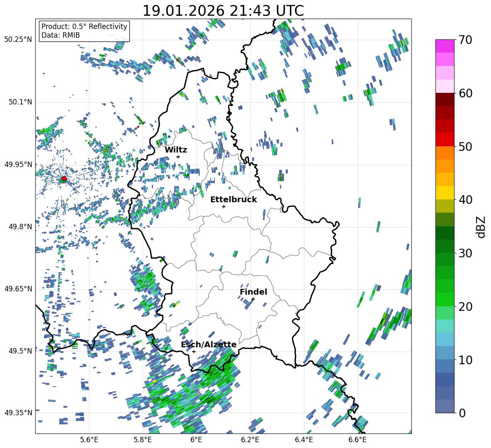Click the 6.2°E longitude label
The height and width of the screenshot is (448, 491).
pos(250,440)
